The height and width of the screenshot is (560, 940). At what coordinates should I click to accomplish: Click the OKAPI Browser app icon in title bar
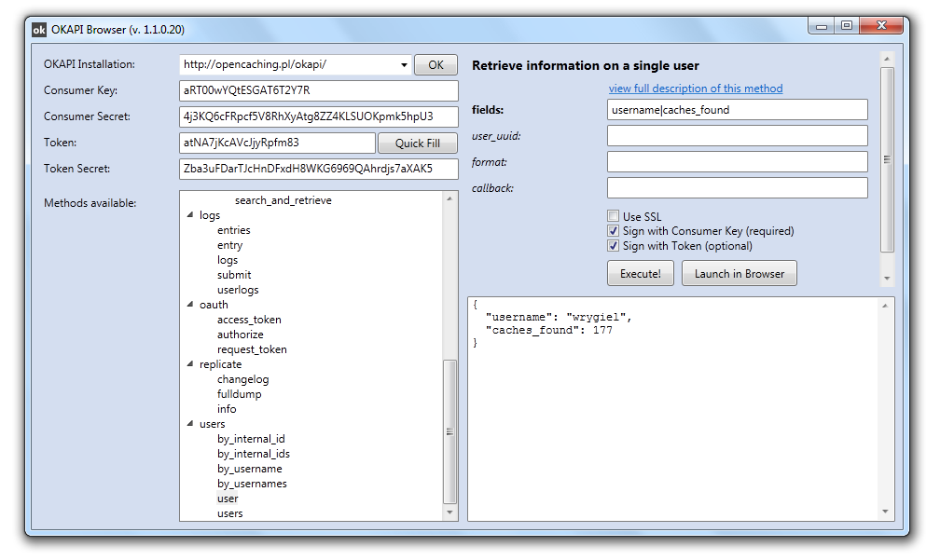point(39,29)
